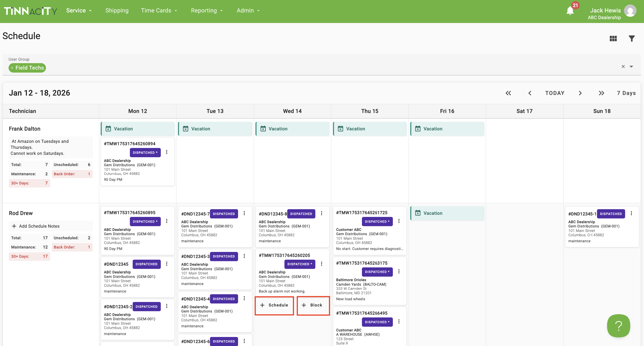Remove the Field Techs group chip

tap(12, 68)
